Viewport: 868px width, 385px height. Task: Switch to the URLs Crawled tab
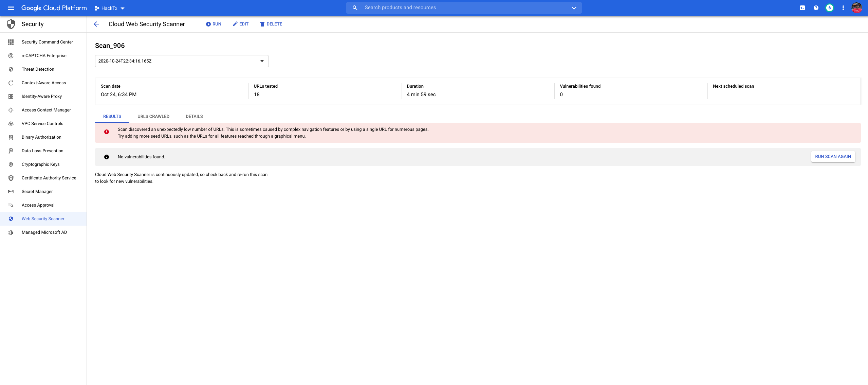[153, 117]
